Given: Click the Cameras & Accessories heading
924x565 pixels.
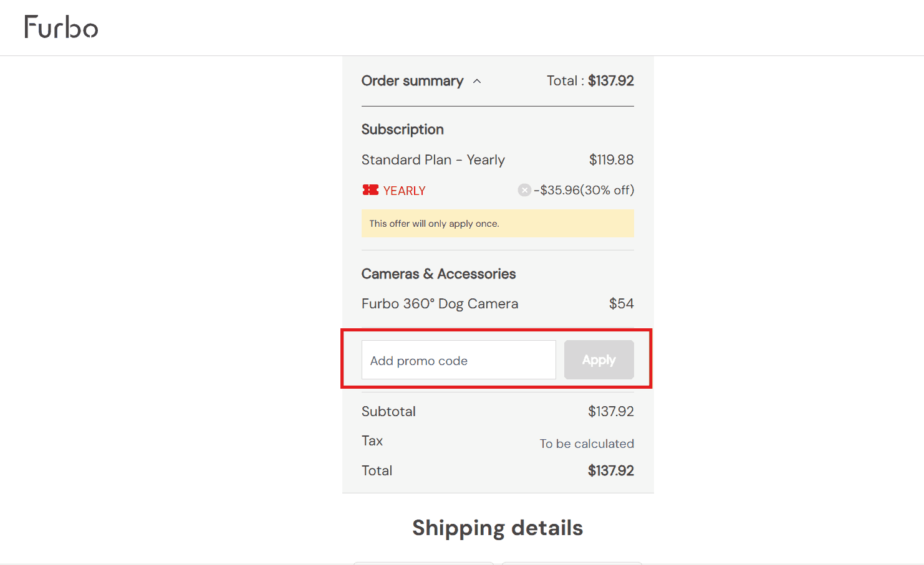Looking at the screenshot, I should (x=438, y=274).
